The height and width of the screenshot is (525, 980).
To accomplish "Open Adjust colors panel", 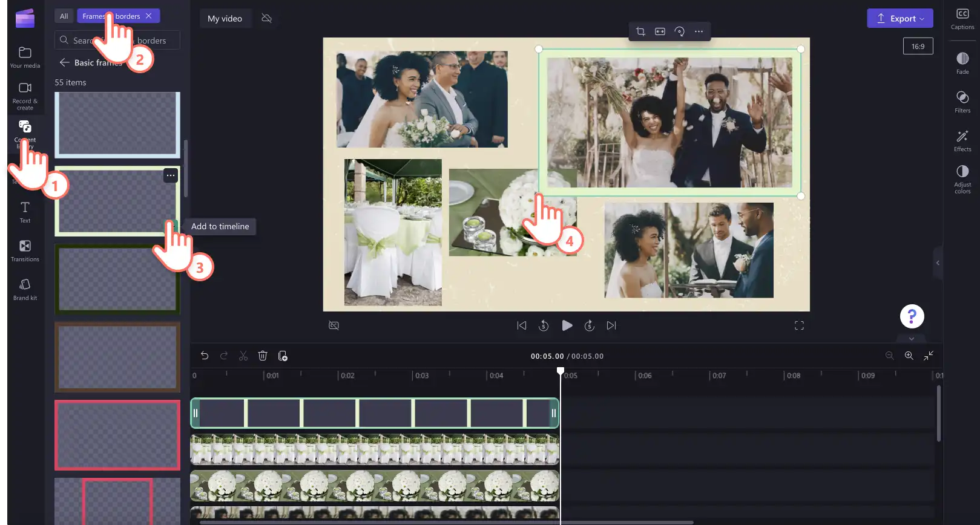I will coord(962,179).
